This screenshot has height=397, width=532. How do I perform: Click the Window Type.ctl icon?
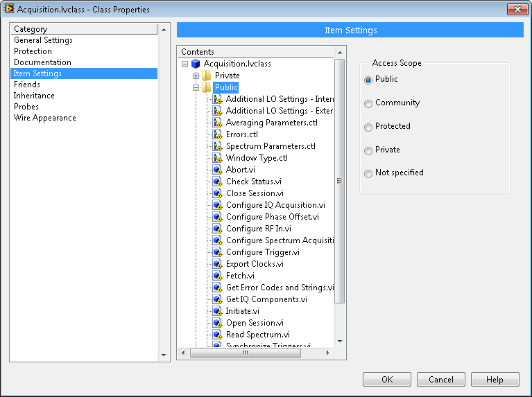218,158
